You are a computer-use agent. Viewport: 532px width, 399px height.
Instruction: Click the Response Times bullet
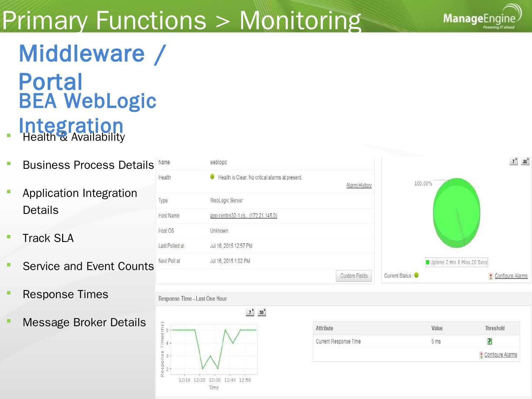click(x=65, y=294)
